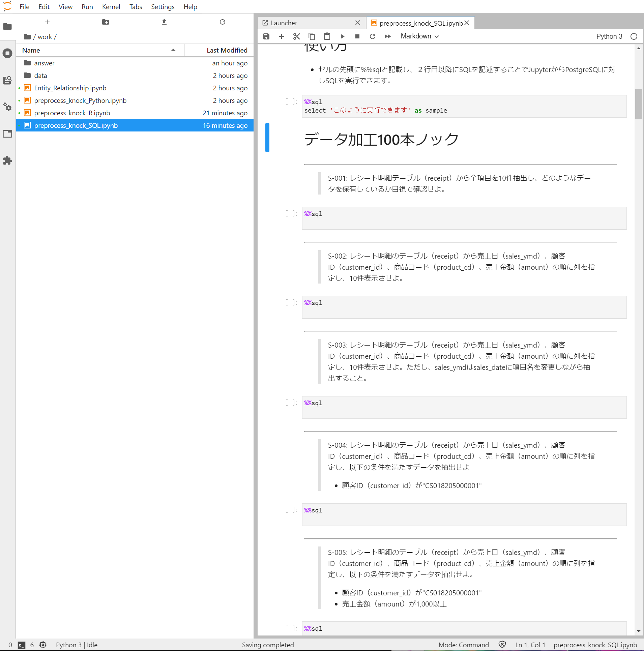Interrupt the kernel with stop button
Screen dimensions: 644x651
pyautogui.click(x=357, y=36)
